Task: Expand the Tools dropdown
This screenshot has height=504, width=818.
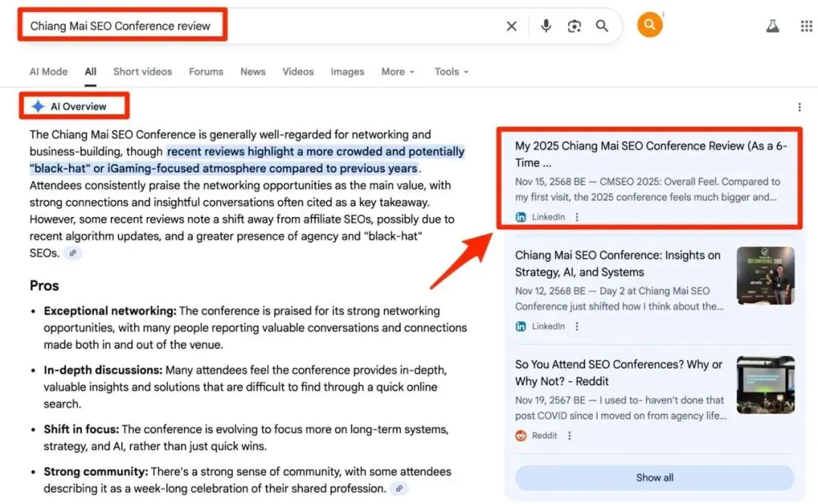Action: click(x=451, y=72)
